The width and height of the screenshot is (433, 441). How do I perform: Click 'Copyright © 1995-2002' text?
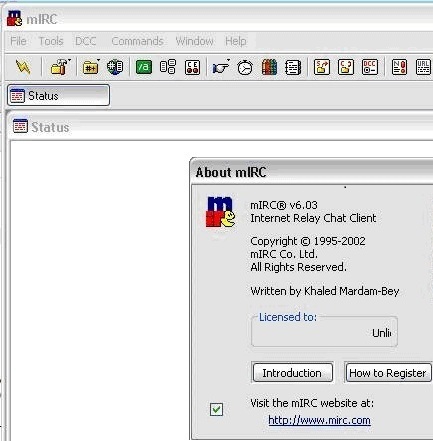[308, 241]
